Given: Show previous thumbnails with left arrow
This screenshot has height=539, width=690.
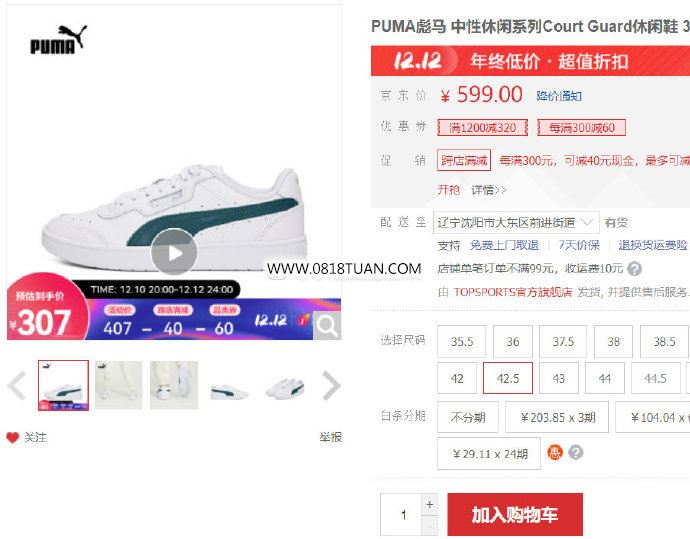Looking at the screenshot, I should [x=17, y=385].
